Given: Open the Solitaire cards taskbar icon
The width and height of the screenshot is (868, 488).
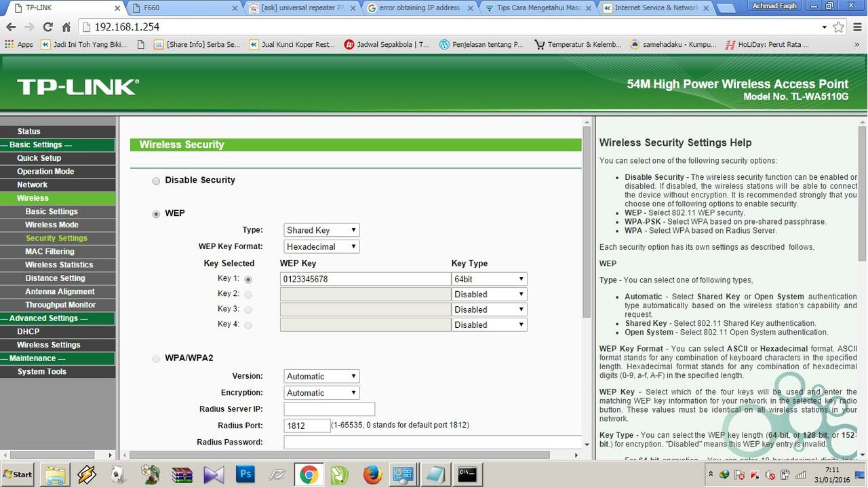Looking at the screenshot, I should point(118,474).
